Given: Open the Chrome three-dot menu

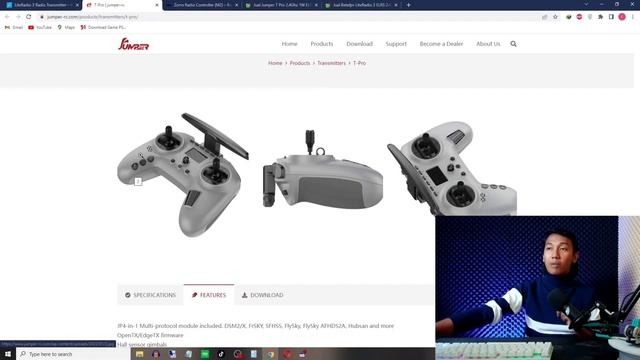Looking at the screenshot, I should click(x=633, y=17).
